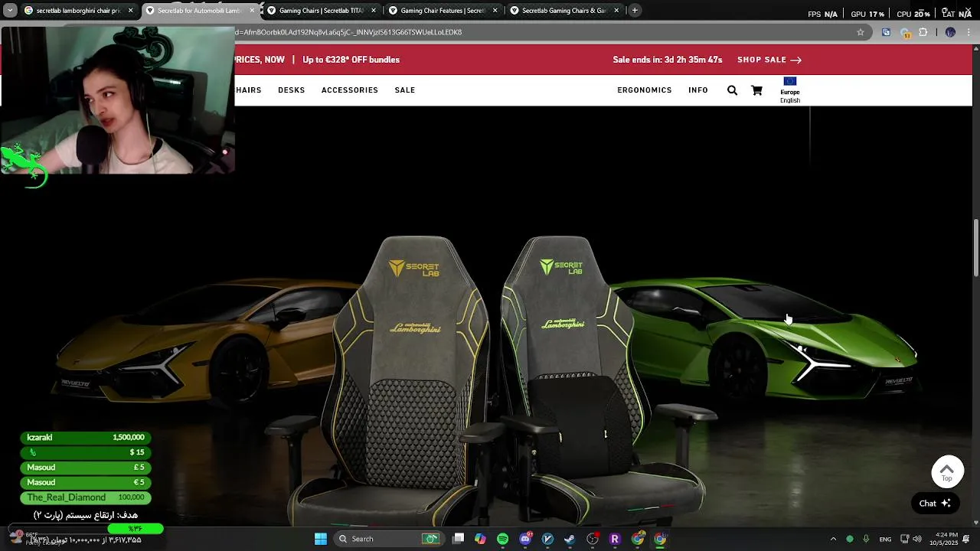Open Spotify from the taskbar
Screen dimensions: 980x551
(502, 539)
